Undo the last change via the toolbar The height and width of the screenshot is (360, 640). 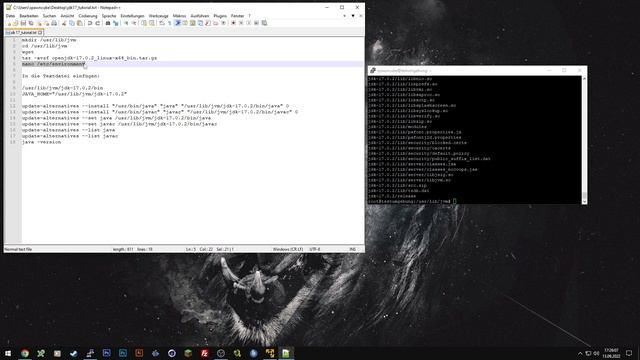pos(90,23)
